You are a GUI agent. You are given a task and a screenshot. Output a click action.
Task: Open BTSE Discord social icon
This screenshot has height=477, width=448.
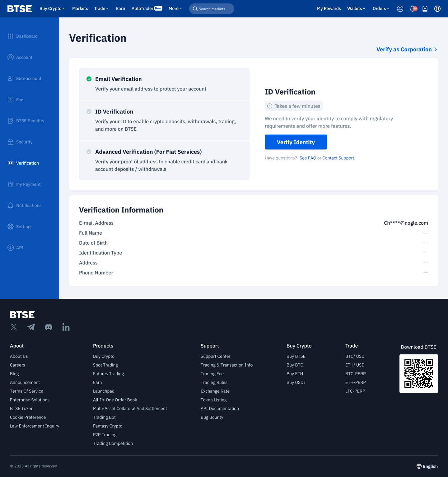tap(49, 327)
